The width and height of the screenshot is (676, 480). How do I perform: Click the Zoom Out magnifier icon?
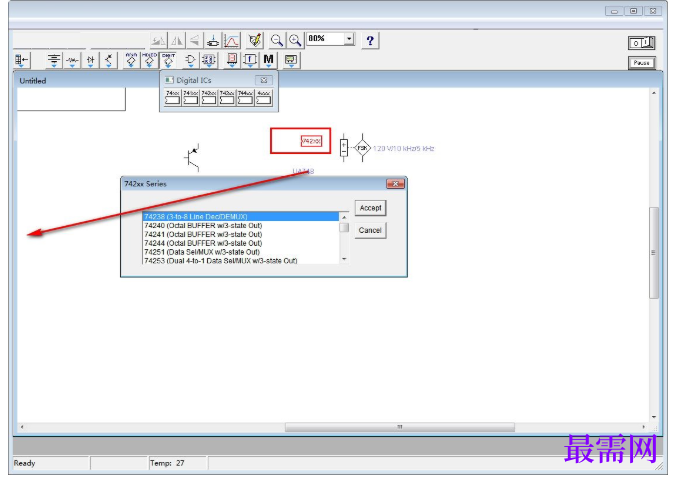276,40
